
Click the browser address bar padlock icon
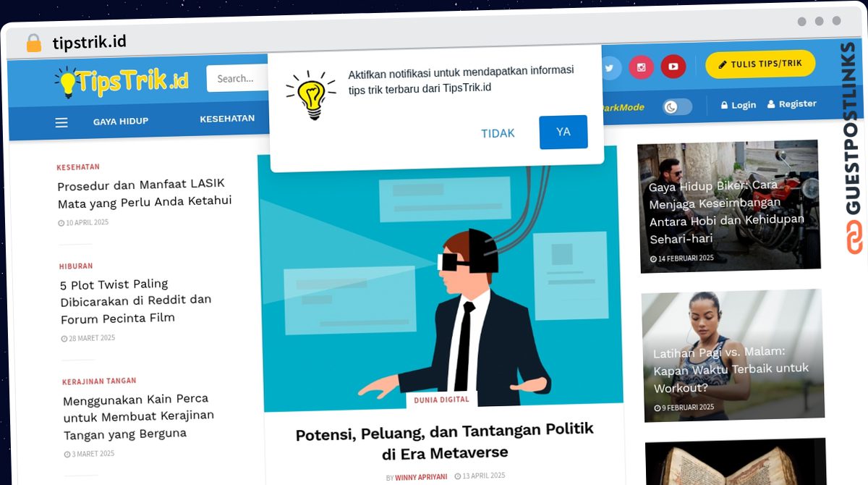(x=33, y=43)
